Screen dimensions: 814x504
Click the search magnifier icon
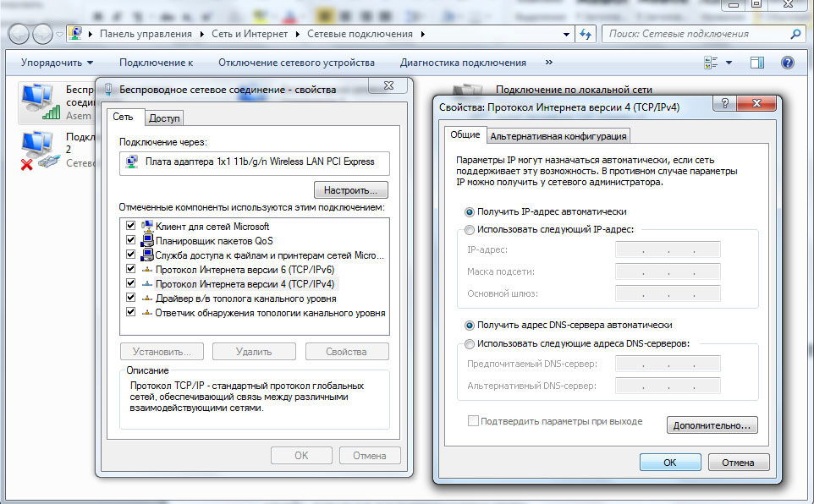795,34
